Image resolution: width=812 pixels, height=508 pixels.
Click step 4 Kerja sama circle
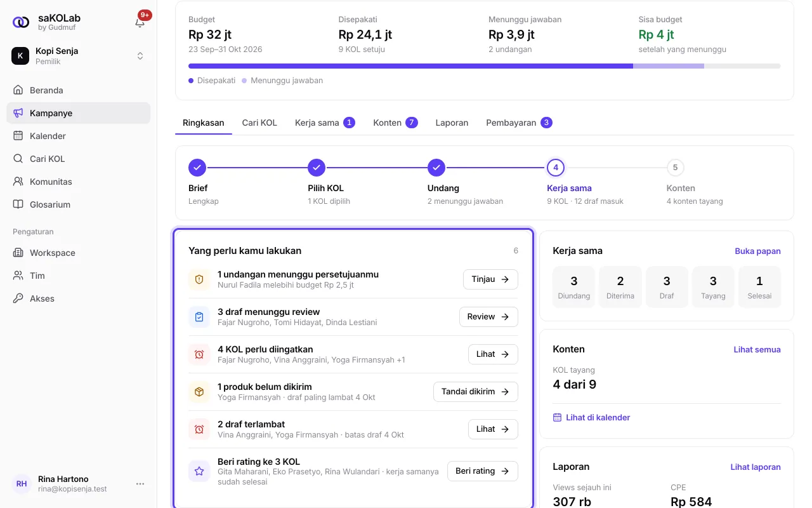pyautogui.click(x=556, y=168)
